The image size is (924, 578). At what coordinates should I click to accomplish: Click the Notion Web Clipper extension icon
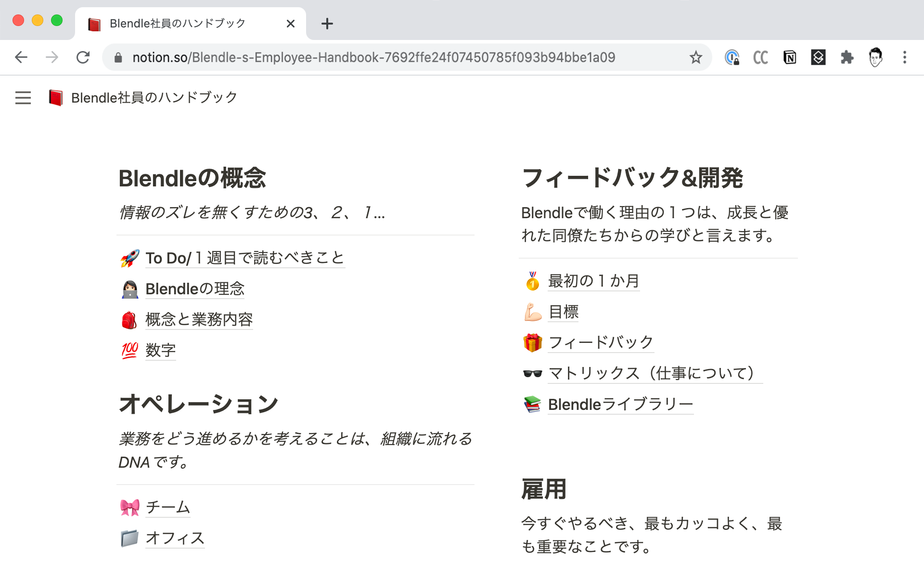coord(789,58)
